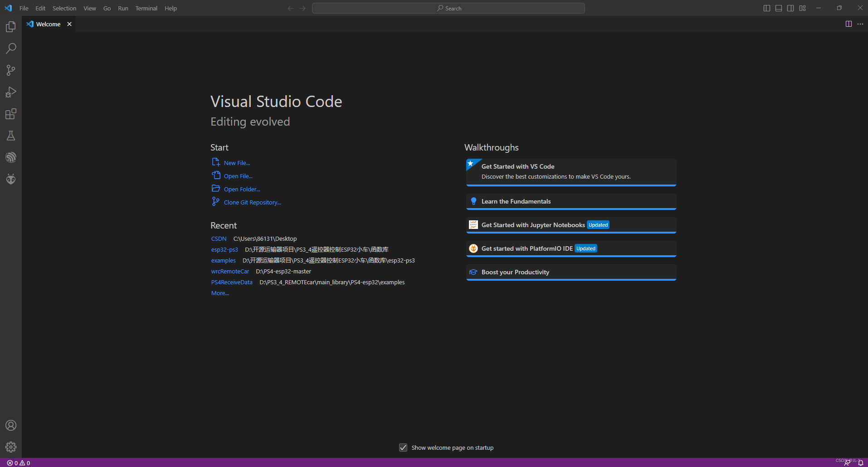Open recent folder CSDN

[219, 239]
